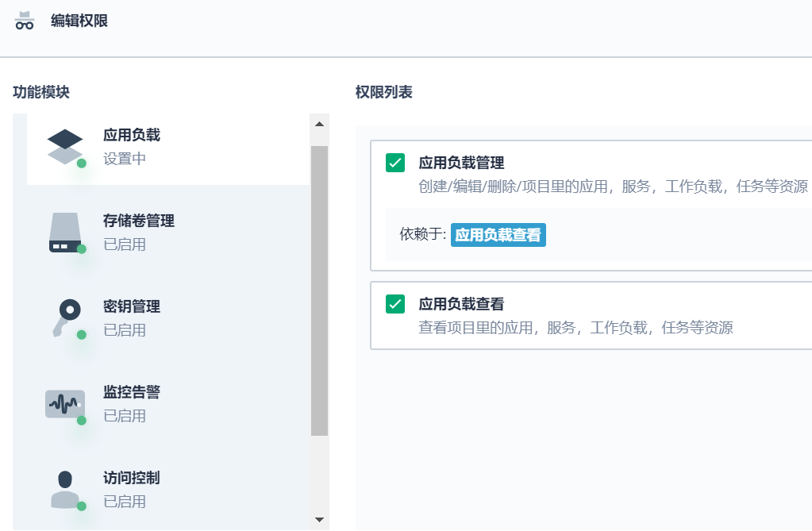Open the 存储卷管理 module title

click(139, 221)
